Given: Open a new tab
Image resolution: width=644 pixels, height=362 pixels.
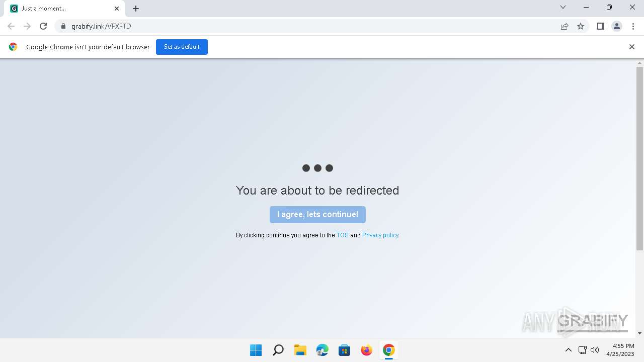Looking at the screenshot, I should [x=136, y=9].
